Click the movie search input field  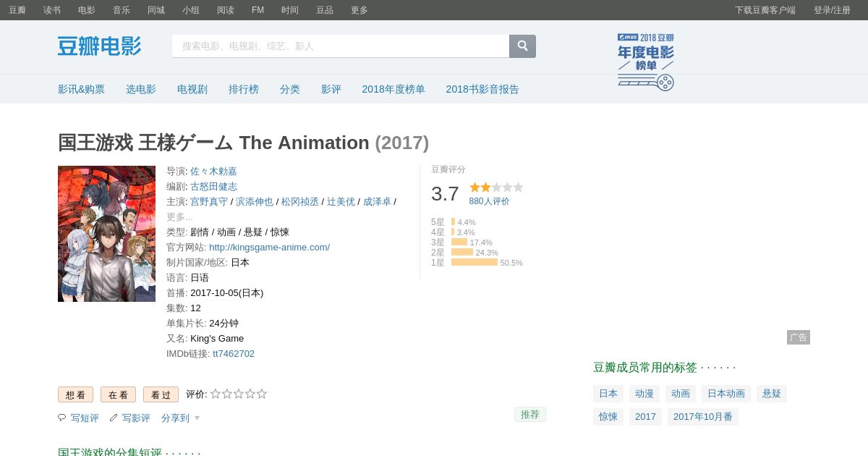[x=340, y=46]
